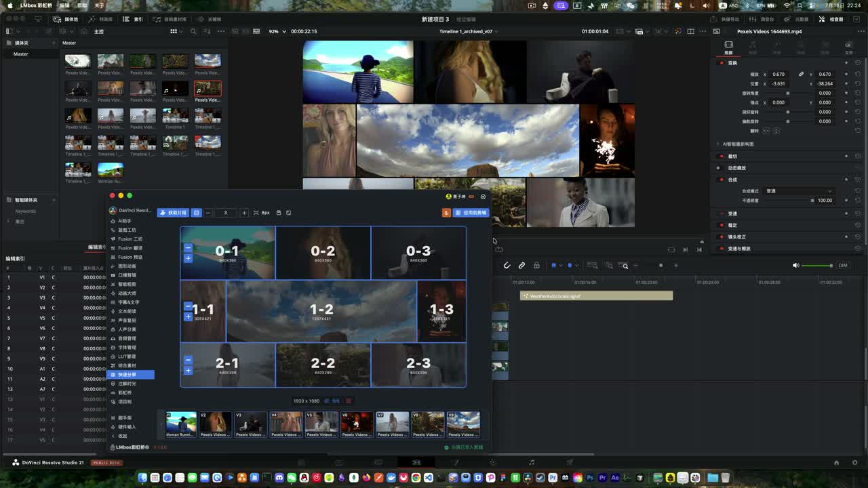Open the 元数据 metadata panel
The height and width of the screenshot is (488, 868).
(797, 19)
